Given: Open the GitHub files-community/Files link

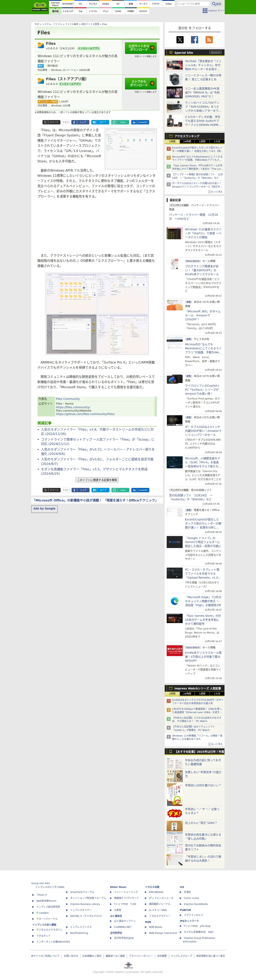Looking at the screenshot, I should tap(85, 414).
